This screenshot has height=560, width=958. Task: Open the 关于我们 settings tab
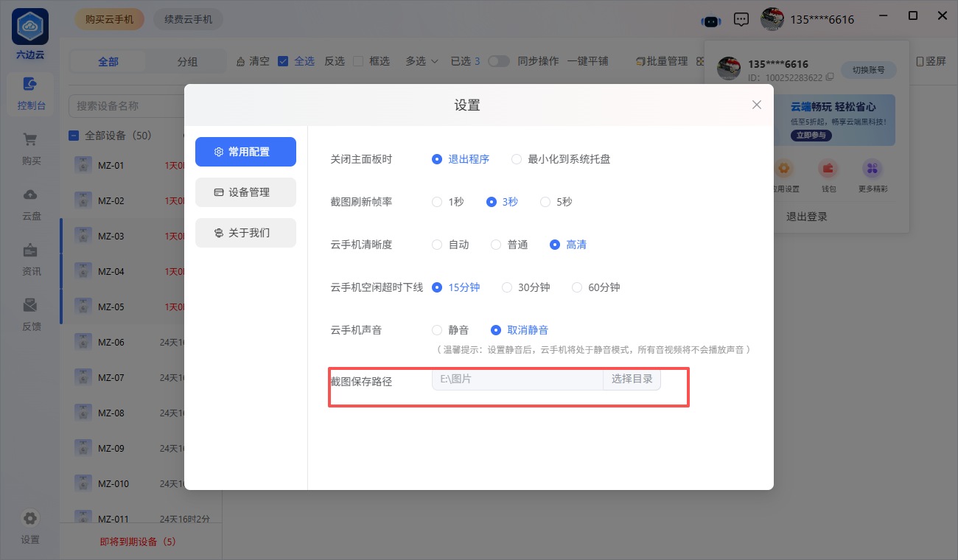[x=245, y=233]
